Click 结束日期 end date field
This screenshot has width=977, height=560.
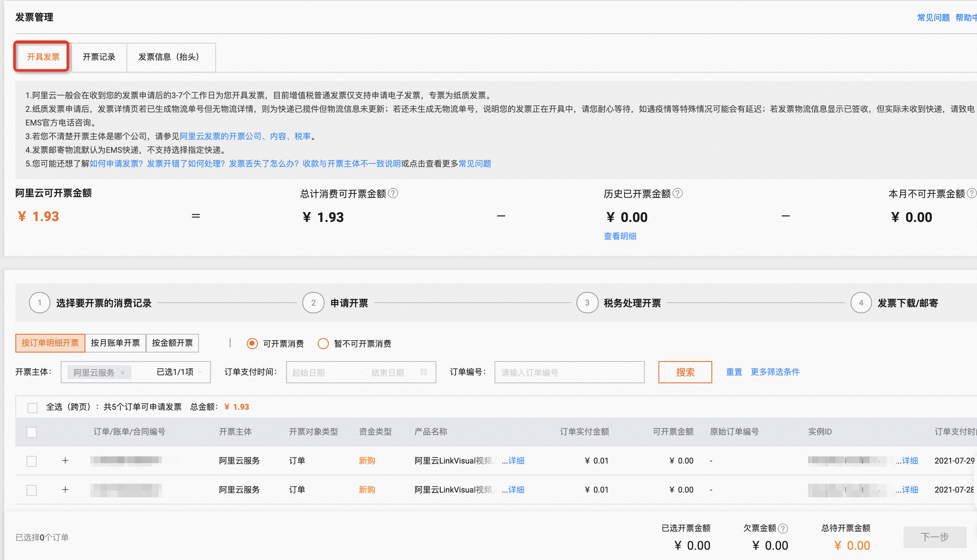389,373
